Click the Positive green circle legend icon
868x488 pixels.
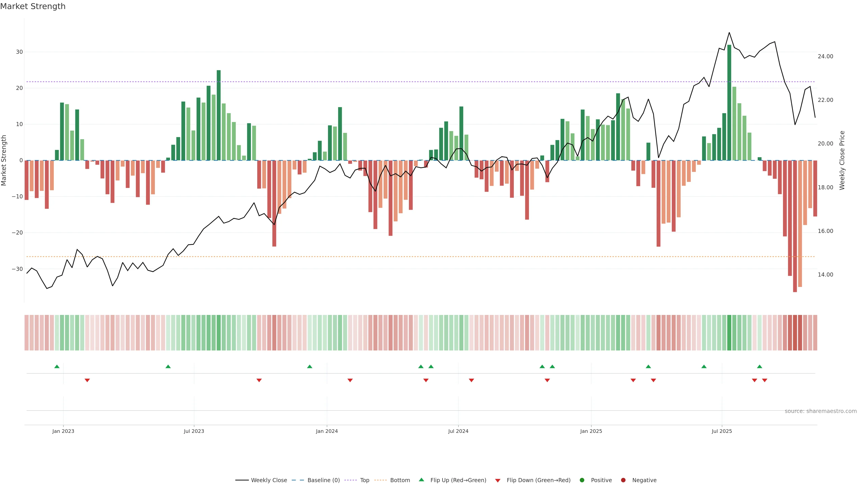[582, 480]
